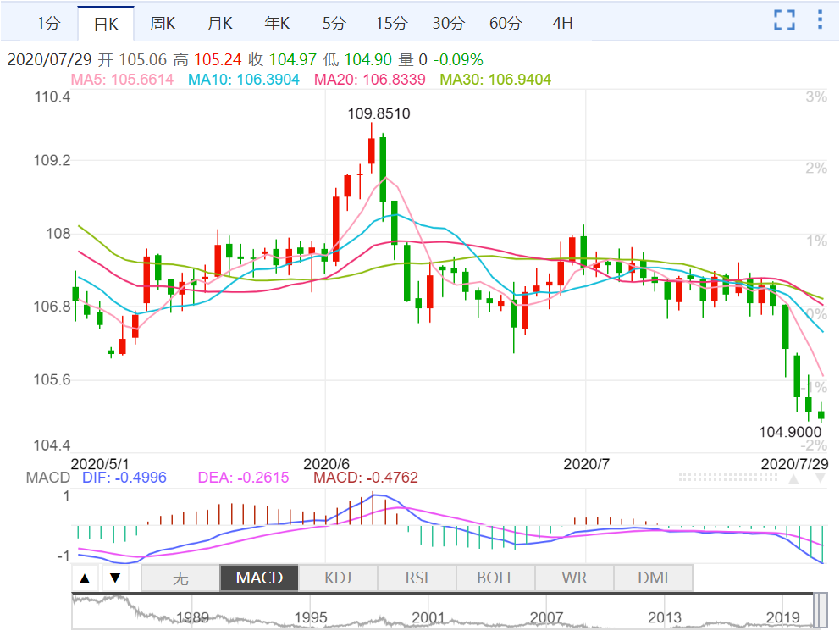
Task: Switch to the 年K yearly tab
Action: [278, 24]
